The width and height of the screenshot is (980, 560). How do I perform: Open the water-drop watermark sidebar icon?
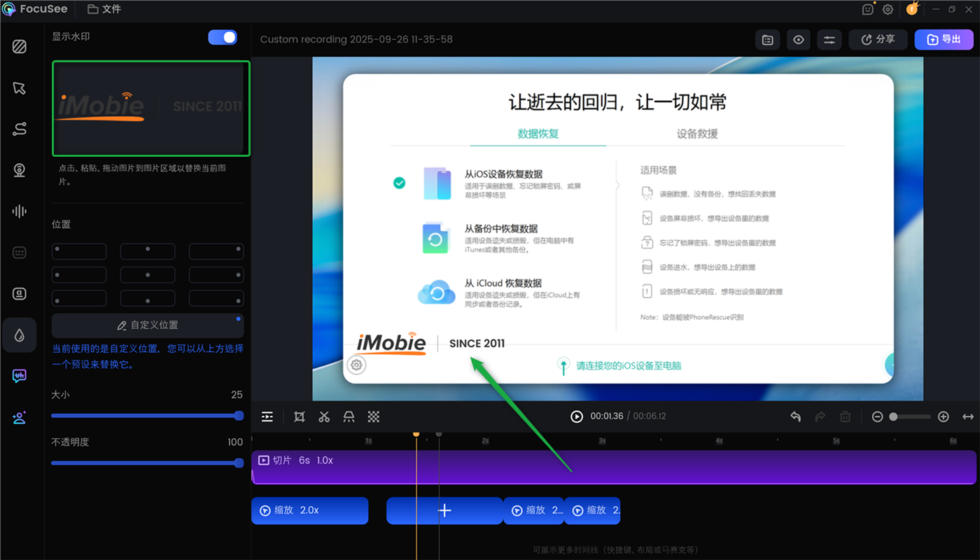20,335
